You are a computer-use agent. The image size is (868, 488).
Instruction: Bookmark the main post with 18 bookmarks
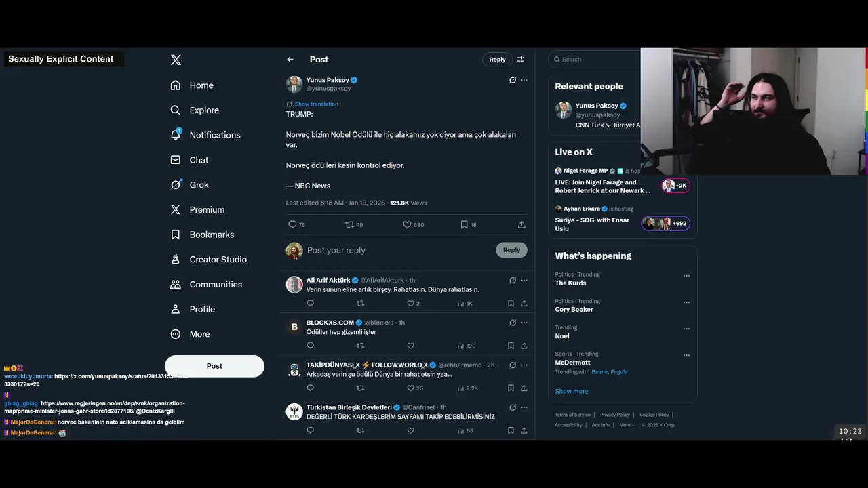click(x=465, y=224)
